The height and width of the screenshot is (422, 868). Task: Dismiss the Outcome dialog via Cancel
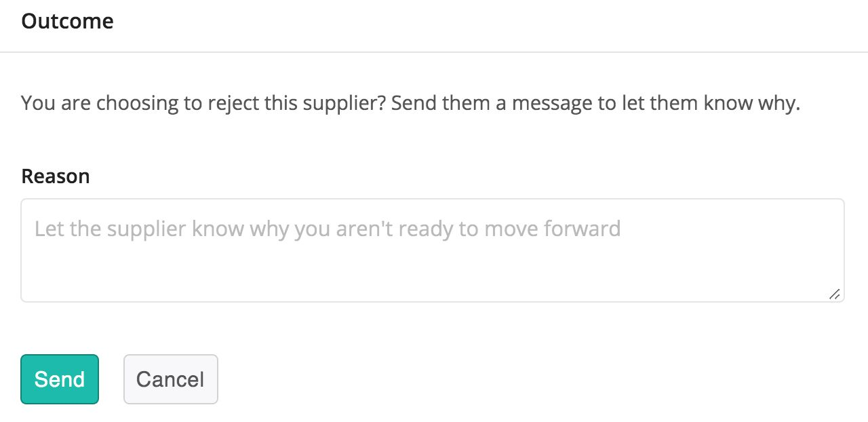tap(170, 379)
